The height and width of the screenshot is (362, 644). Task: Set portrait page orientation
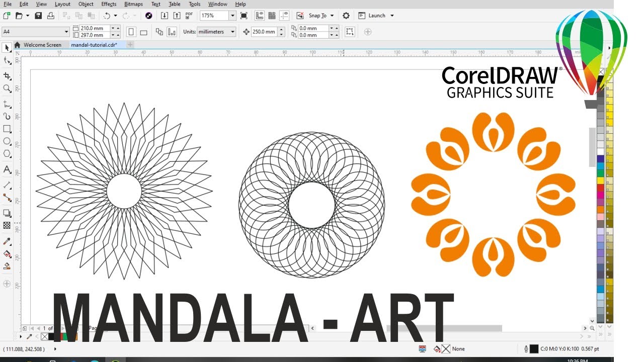[131, 32]
